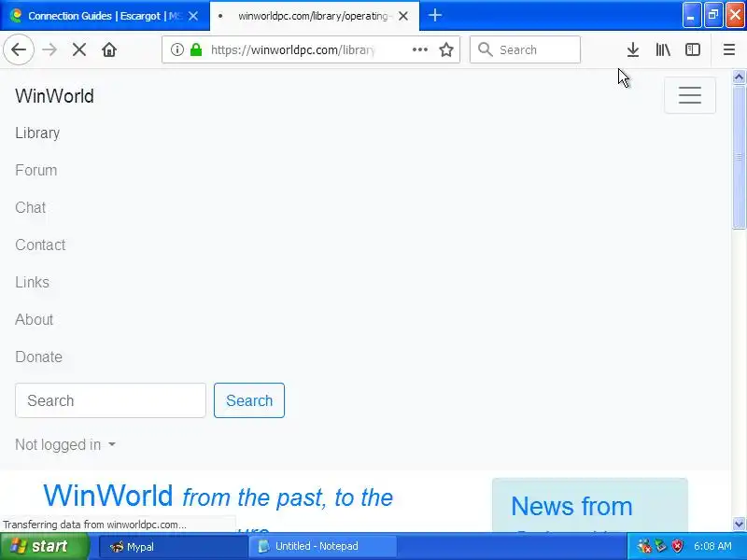Click the forward navigation arrow
This screenshot has width=747, height=560.
[x=49, y=49]
